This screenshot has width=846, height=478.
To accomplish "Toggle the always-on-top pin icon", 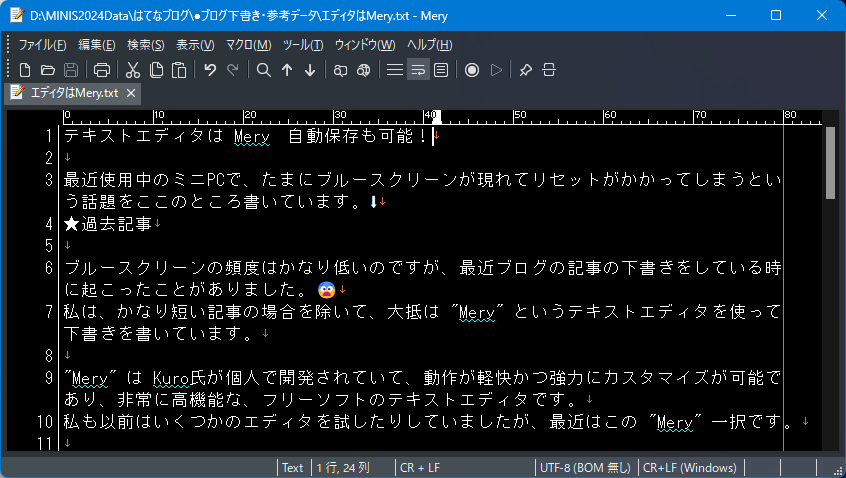I will [x=526, y=70].
